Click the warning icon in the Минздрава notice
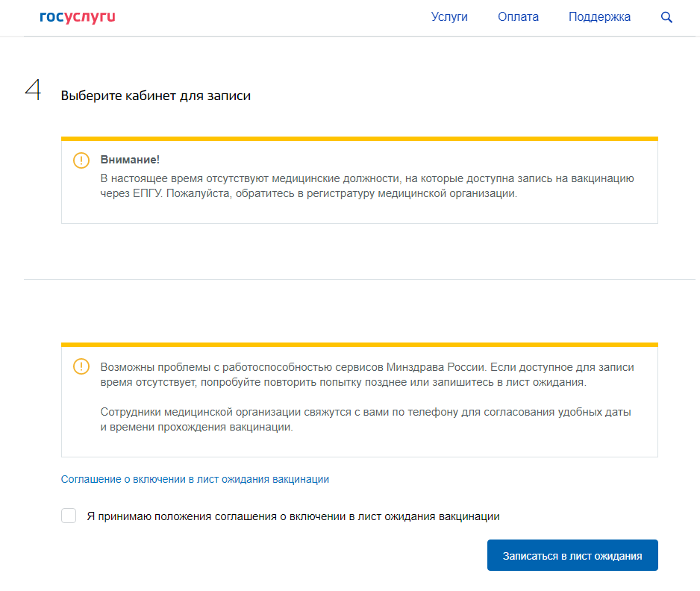This screenshot has height=591, width=700. click(81, 366)
